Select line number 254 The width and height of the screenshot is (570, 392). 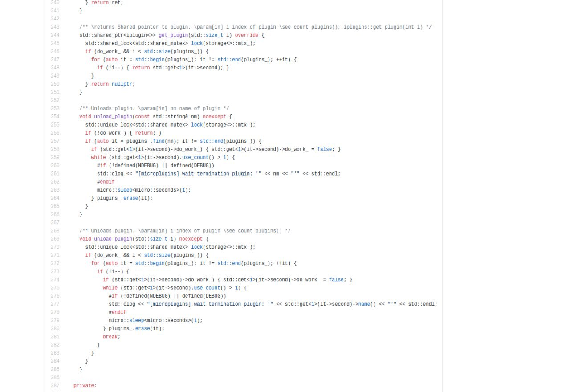pyautogui.click(x=55, y=117)
